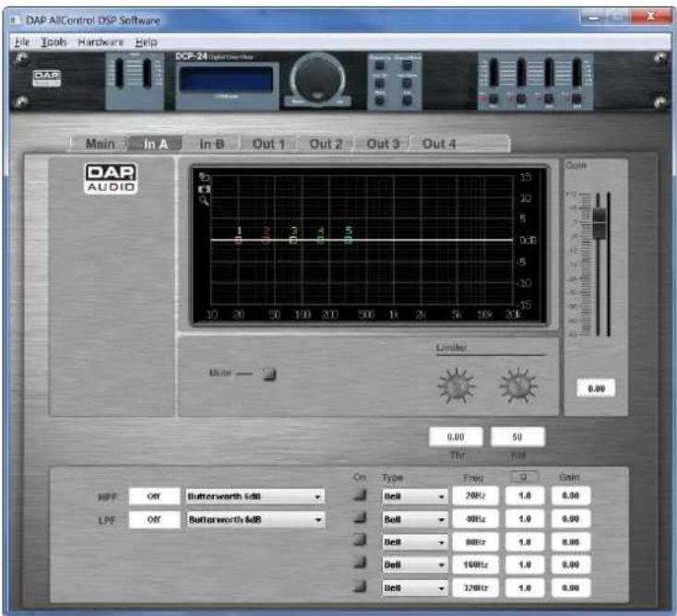Open the Bell type dropdown for 40Hz band
This screenshot has width=677, height=616.
414,519
